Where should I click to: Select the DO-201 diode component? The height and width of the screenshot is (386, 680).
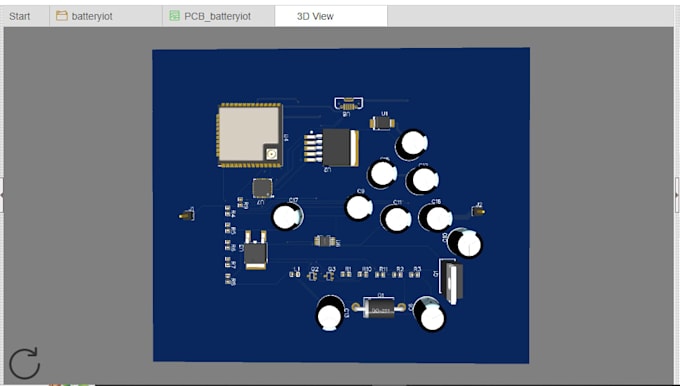379,307
